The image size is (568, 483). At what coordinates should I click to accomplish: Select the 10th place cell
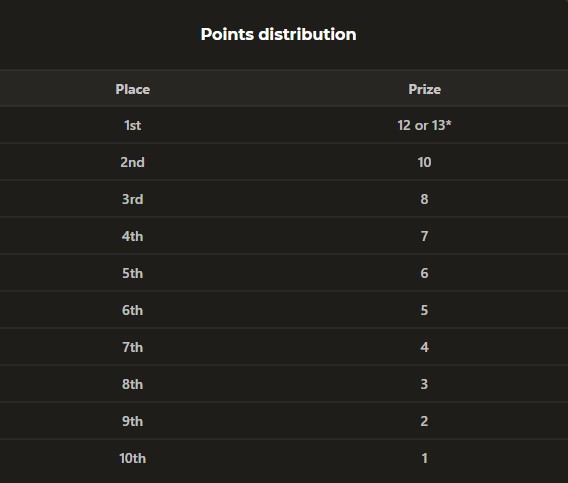point(133,458)
